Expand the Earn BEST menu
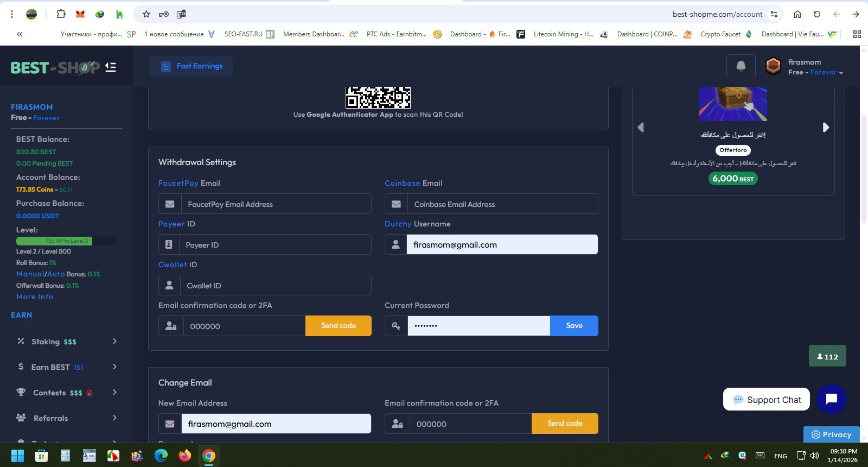Viewport: 868px width, 467px height. [x=67, y=367]
